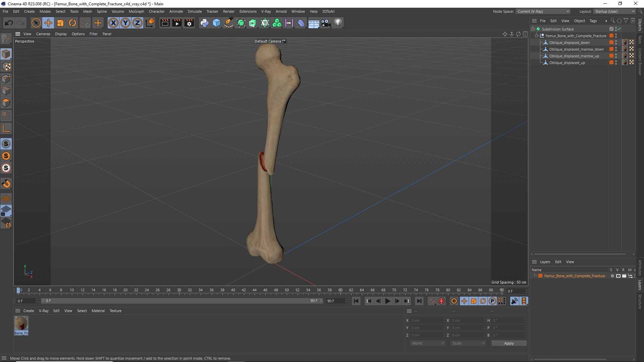Open viewport Cameras menu
The image size is (644, 362).
(x=43, y=34)
